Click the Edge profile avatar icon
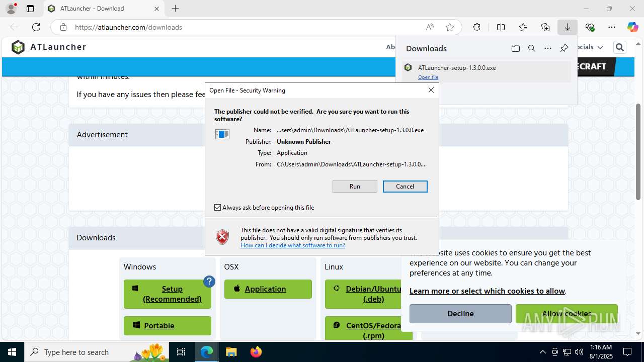 pos(11,9)
